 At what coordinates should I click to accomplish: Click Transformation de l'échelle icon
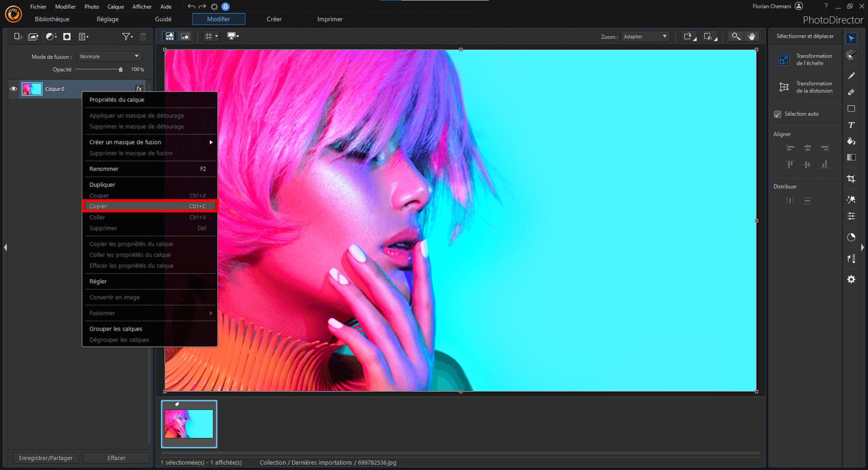tap(784, 59)
